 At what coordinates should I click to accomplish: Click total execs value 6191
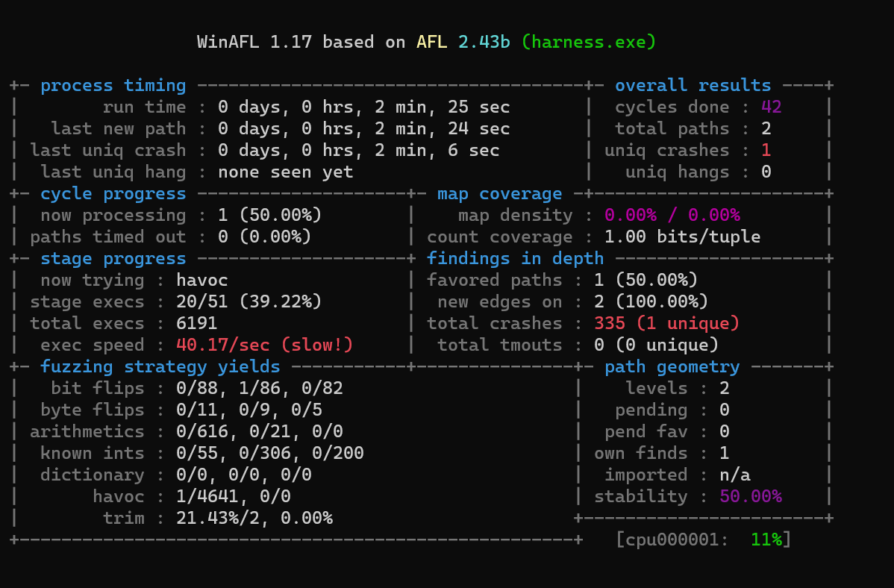point(197,324)
